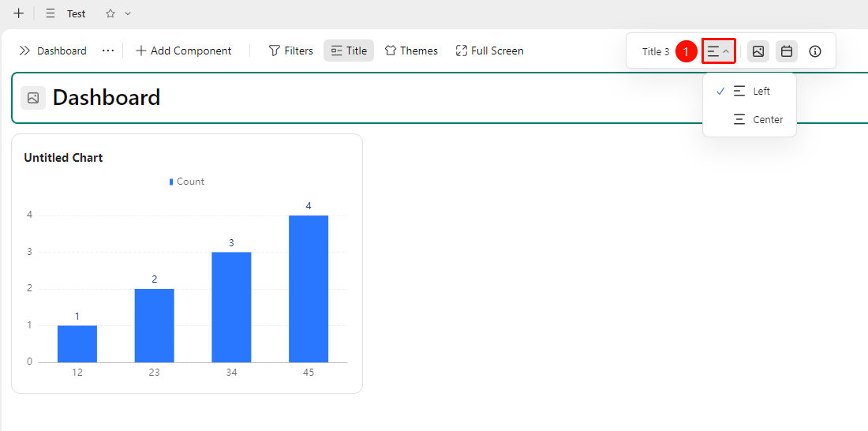Star the Test page as favorite

point(110,13)
